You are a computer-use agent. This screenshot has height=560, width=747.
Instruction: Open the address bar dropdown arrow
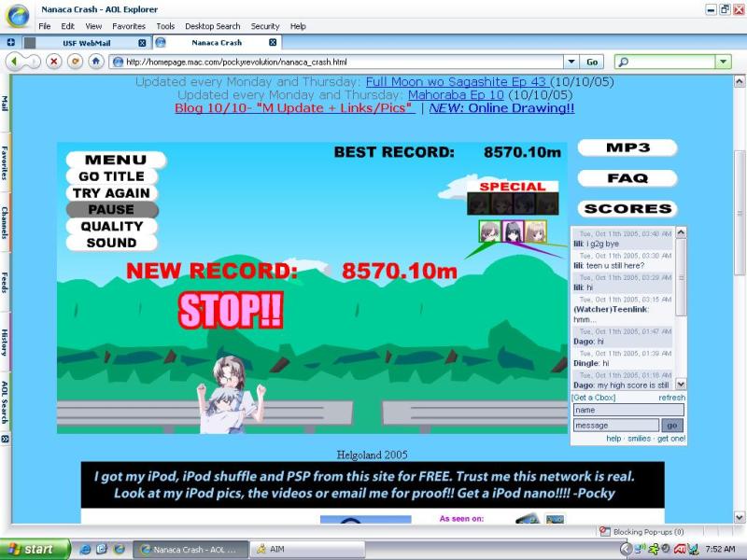571,62
